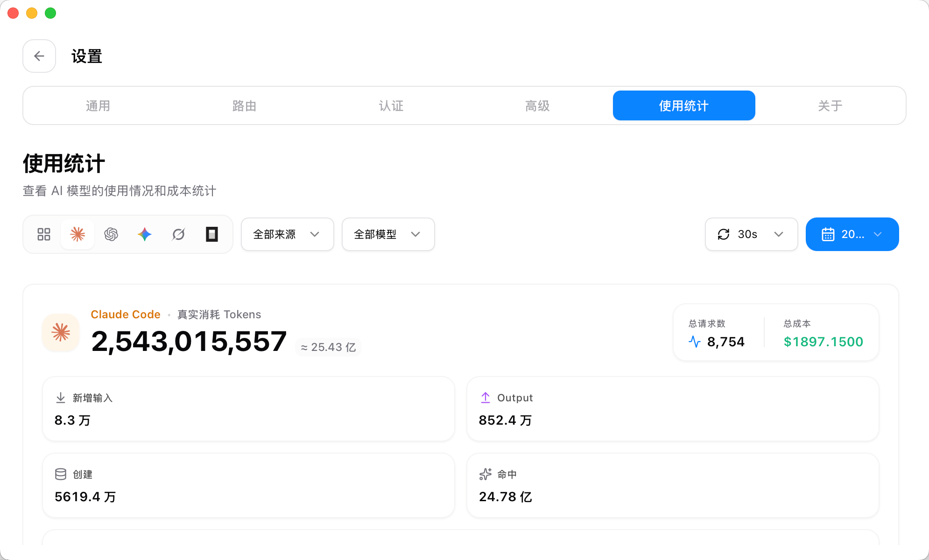929x560 pixels.
Task: Click the Claude Code orange label
Action: pos(126,315)
